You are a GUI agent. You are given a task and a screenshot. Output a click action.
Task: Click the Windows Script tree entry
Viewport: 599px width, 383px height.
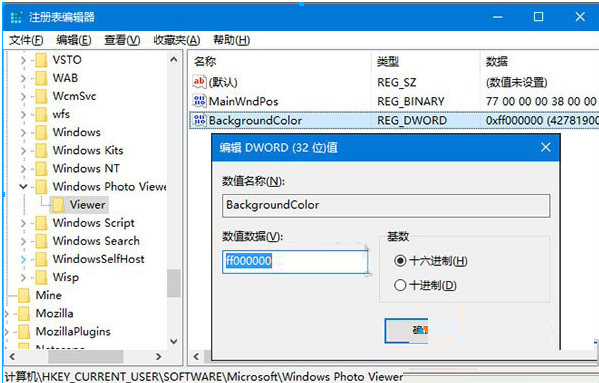(94, 223)
